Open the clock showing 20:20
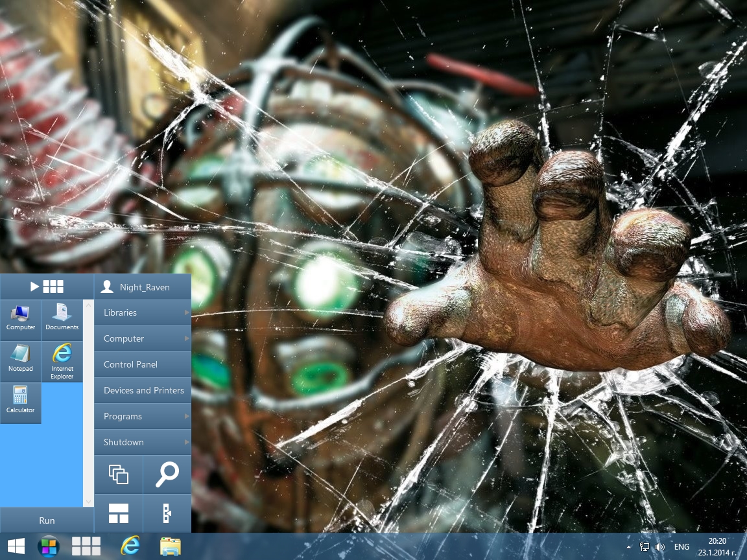The image size is (747, 560). click(x=717, y=546)
